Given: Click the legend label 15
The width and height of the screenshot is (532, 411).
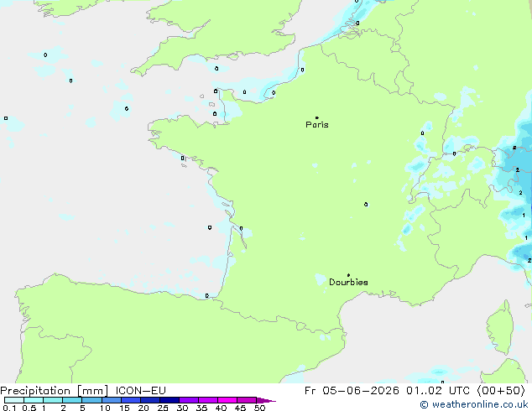Looking at the screenshot, I should click(124, 408).
